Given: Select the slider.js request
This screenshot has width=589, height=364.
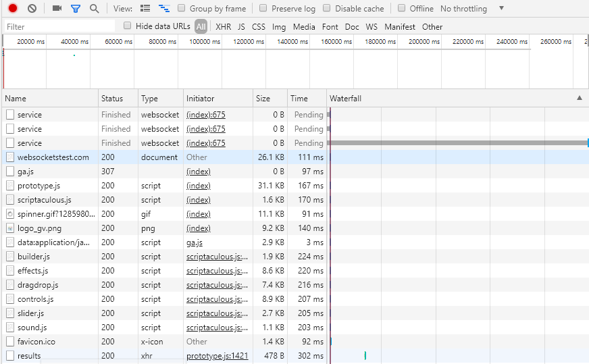Looking at the screenshot, I should [x=295, y=313].
